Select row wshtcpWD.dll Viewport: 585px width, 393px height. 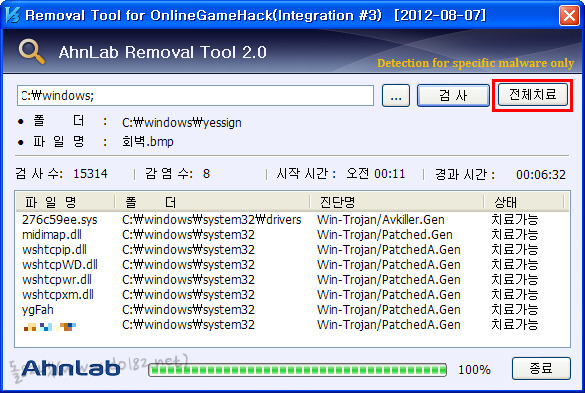(292, 265)
